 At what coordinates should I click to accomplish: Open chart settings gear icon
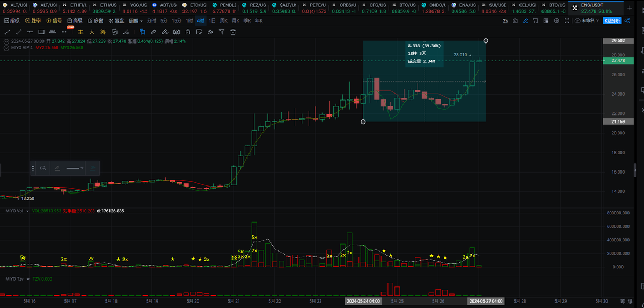(557, 20)
